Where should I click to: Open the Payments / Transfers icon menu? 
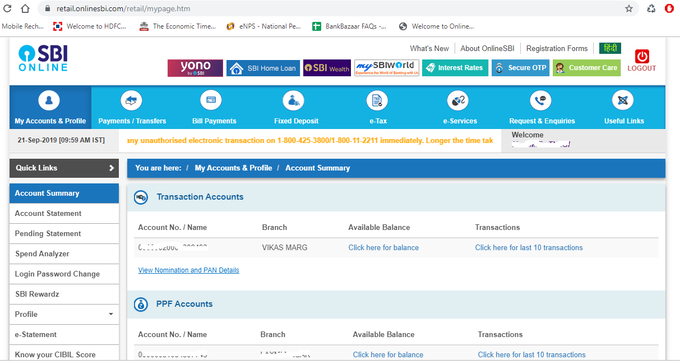(131, 101)
